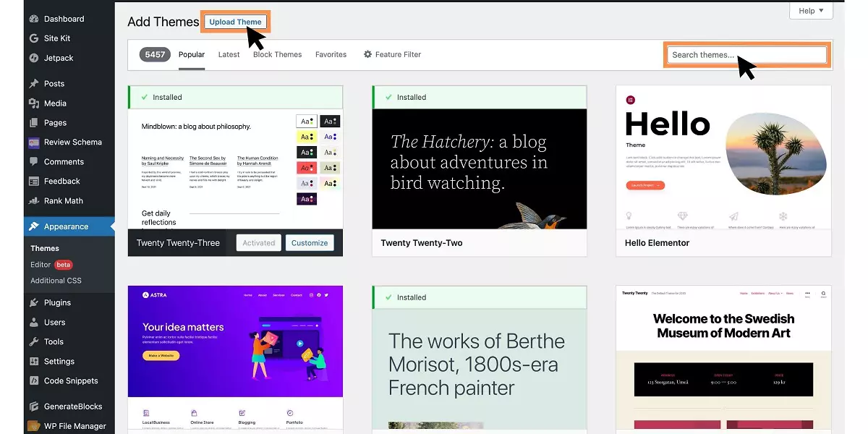The image size is (868, 434).
Task: Switch to the Popular themes tab
Action: [x=192, y=54]
